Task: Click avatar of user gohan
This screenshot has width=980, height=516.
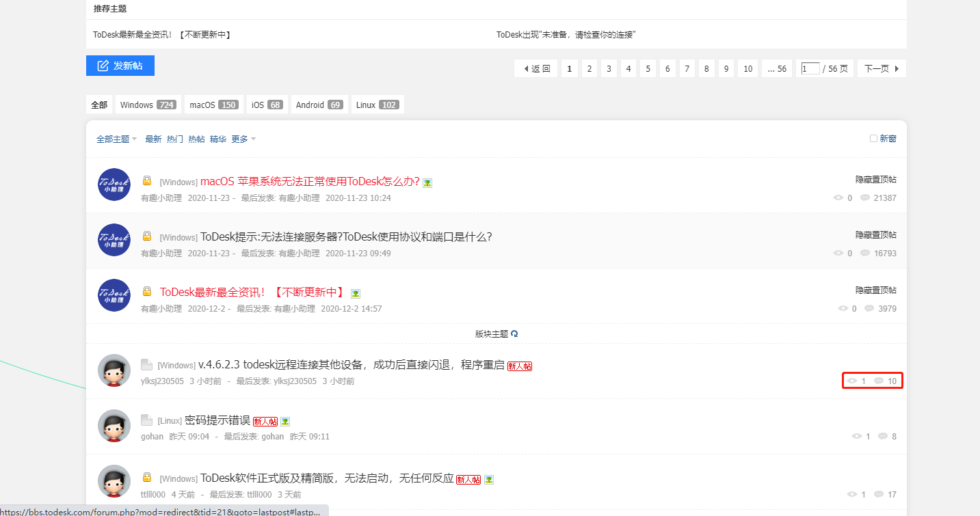Action: [114, 426]
